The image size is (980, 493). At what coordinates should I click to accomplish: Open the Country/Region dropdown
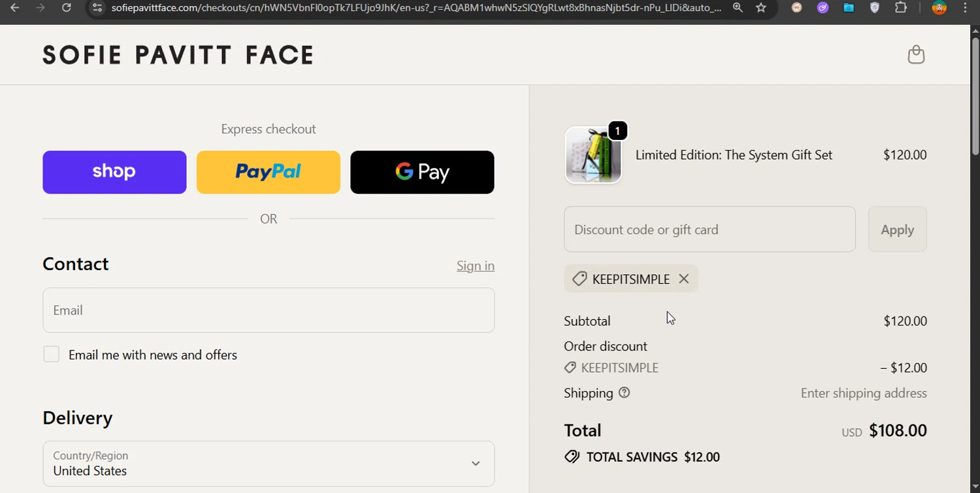point(269,464)
